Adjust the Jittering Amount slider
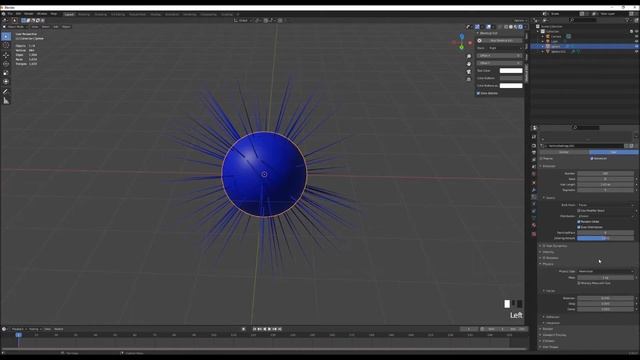Viewport: 640px width, 360px height. click(606, 238)
